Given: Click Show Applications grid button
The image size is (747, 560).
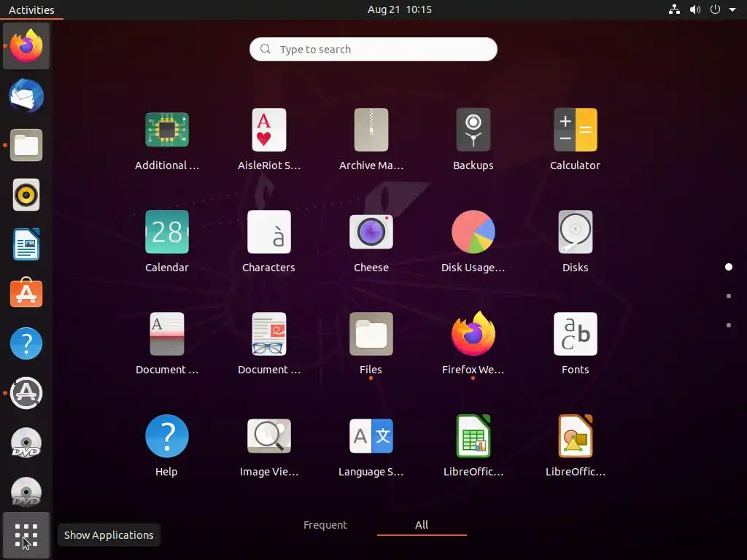Looking at the screenshot, I should click(26, 535).
